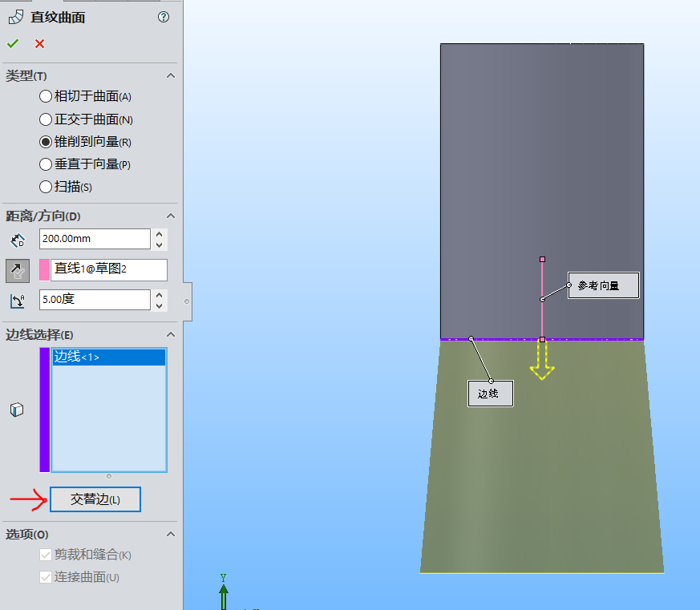
Task: Open help for 直纹曲面 feature
Action: coord(164,17)
